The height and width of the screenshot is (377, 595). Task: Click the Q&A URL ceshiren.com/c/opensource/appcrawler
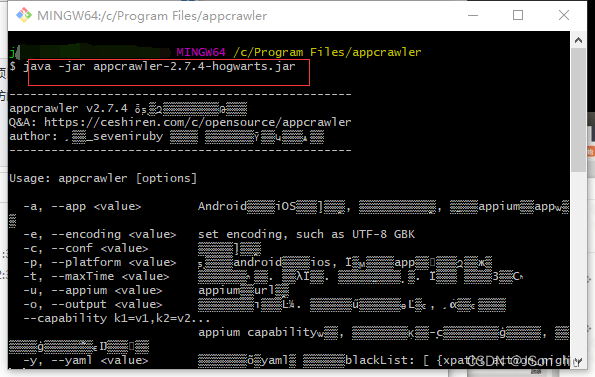197,123
